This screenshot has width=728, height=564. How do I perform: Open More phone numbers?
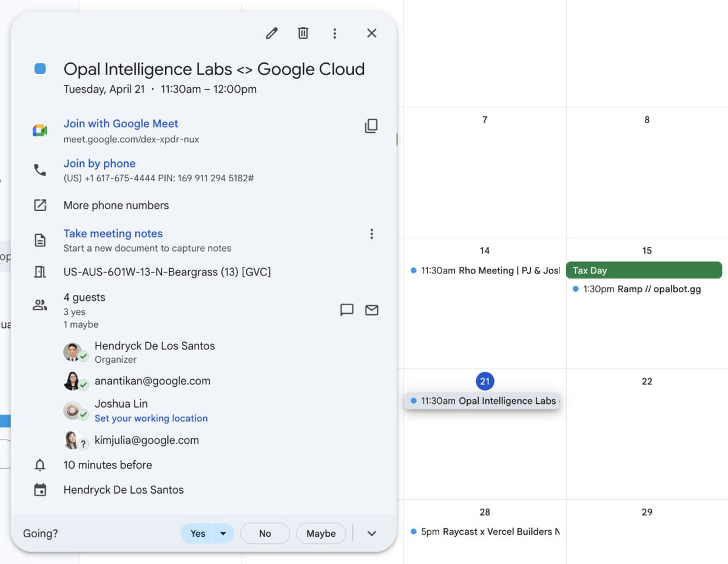(x=116, y=206)
